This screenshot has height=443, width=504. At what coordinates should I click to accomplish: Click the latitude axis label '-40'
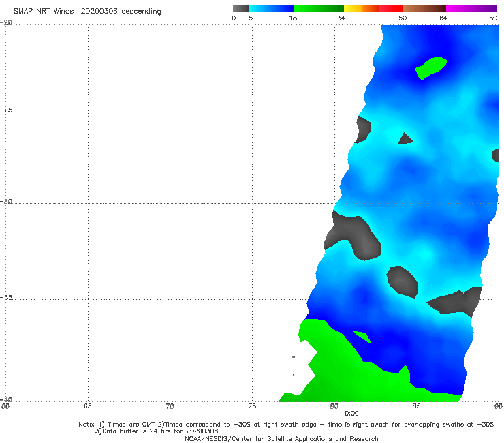(x=7, y=399)
